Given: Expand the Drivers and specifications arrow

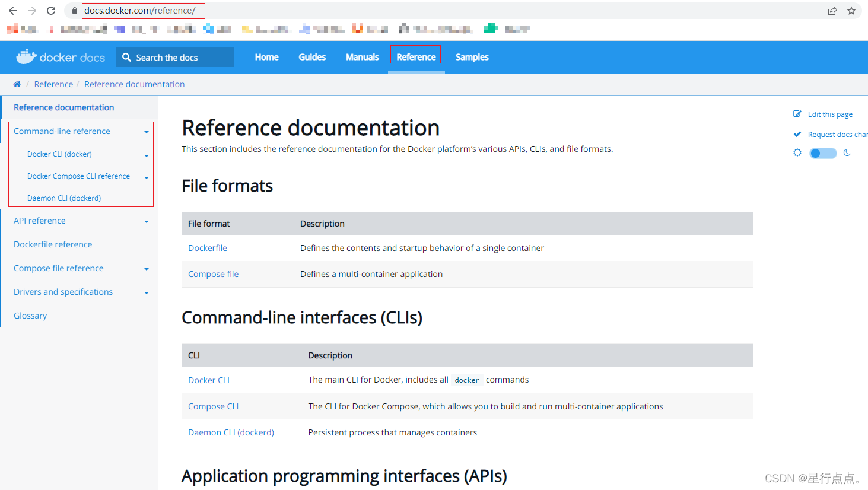Looking at the screenshot, I should pyautogui.click(x=147, y=292).
